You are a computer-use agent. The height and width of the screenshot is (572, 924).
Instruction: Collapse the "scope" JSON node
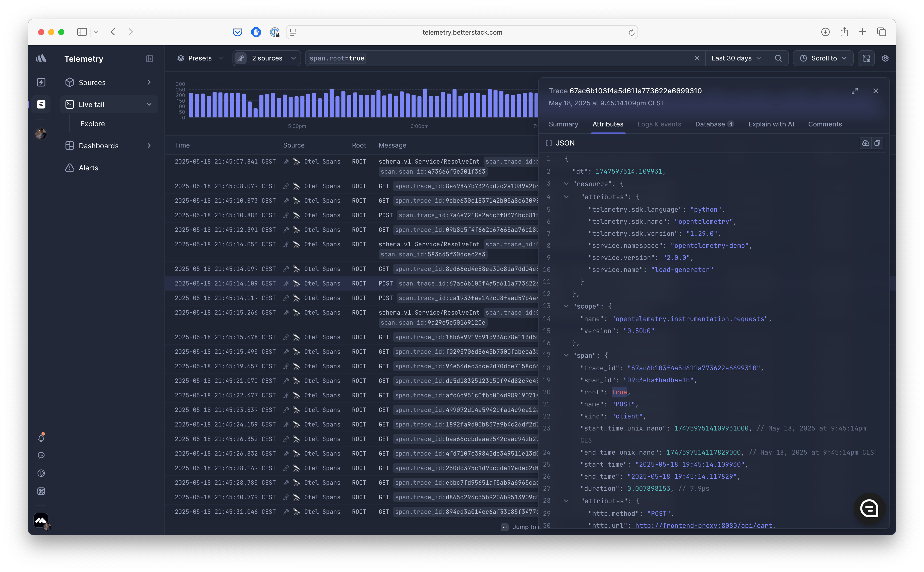[566, 306]
